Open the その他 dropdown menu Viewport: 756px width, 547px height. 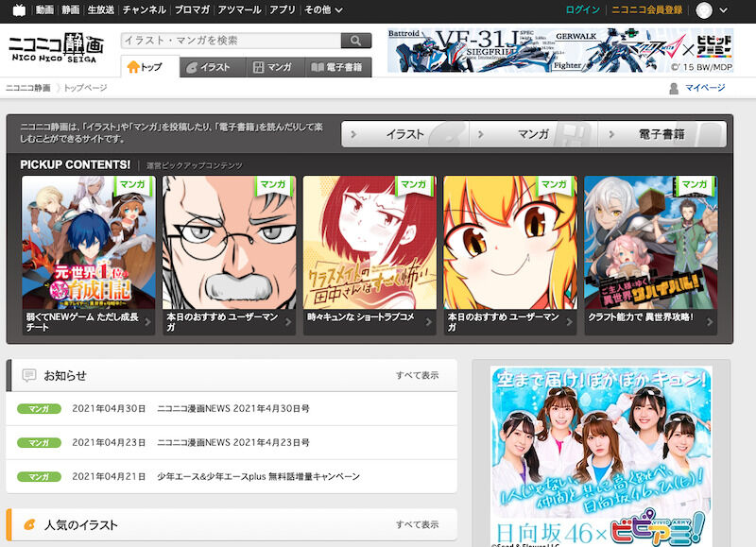click(323, 9)
